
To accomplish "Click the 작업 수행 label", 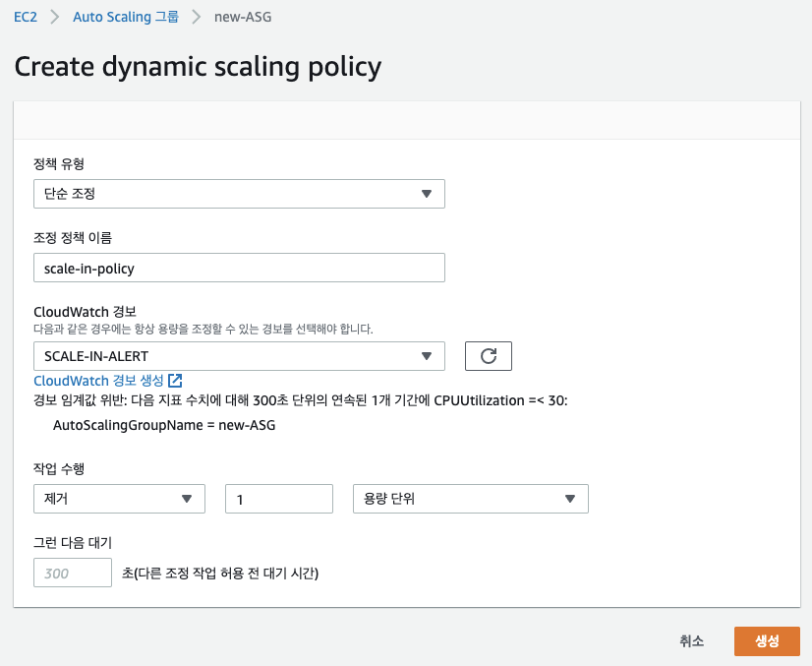I will (59, 468).
